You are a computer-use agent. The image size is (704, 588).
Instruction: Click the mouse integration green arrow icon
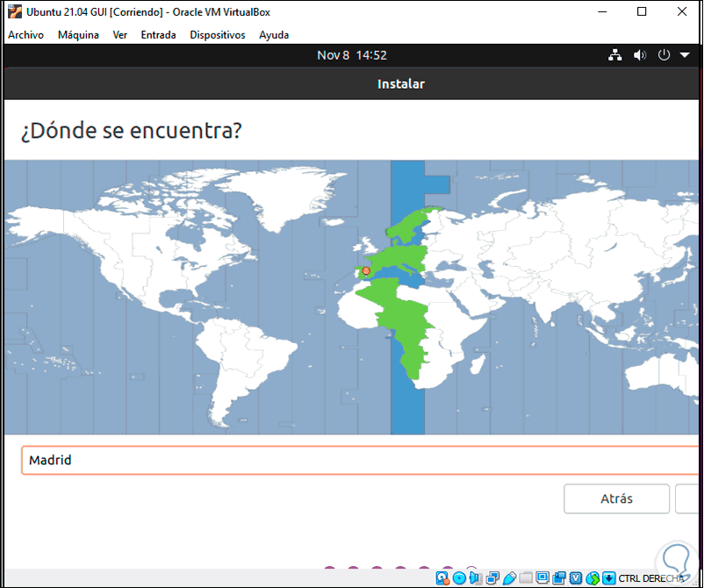(x=593, y=578)
